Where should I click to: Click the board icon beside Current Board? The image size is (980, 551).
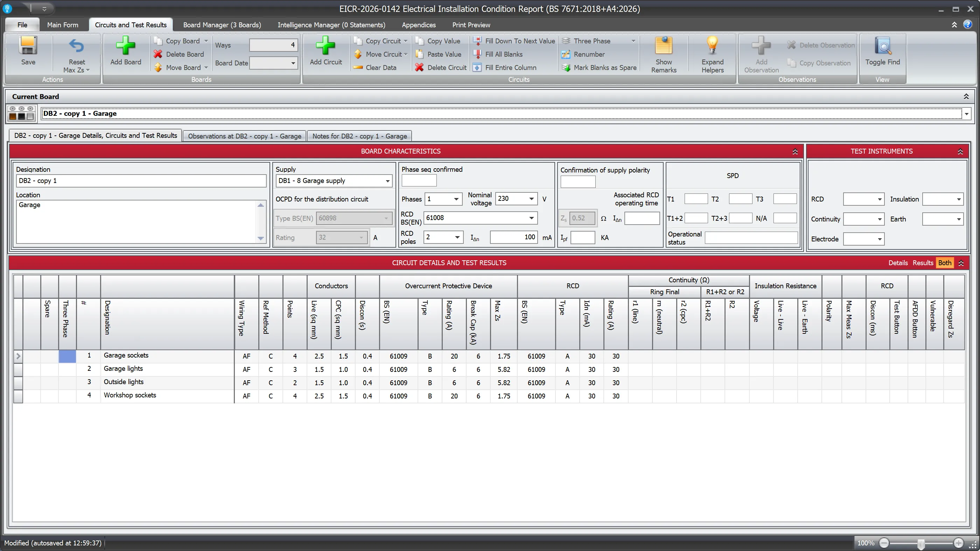pos(21,113)
